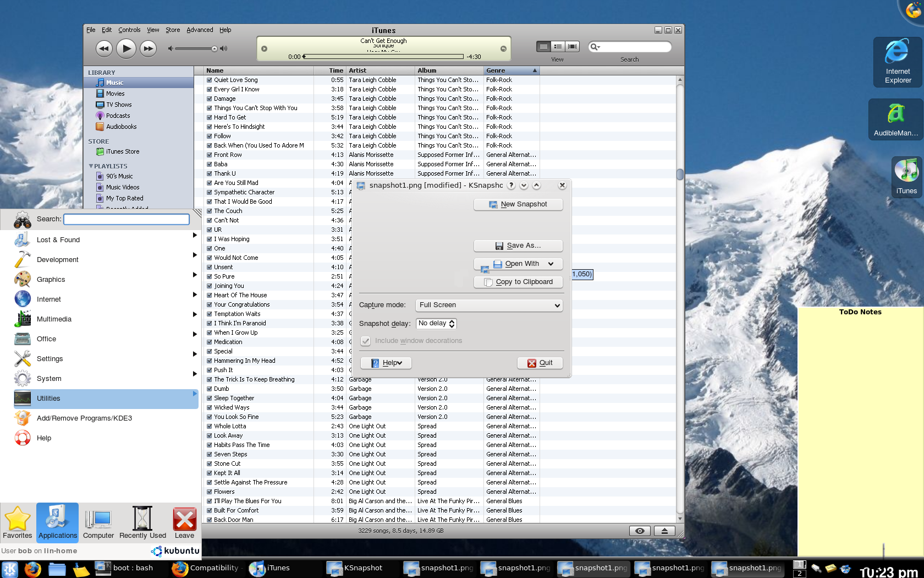The height and width of the screenshot is (578, 924).
Task: Click the K menu launcher button
Action: tap(10, 569)
